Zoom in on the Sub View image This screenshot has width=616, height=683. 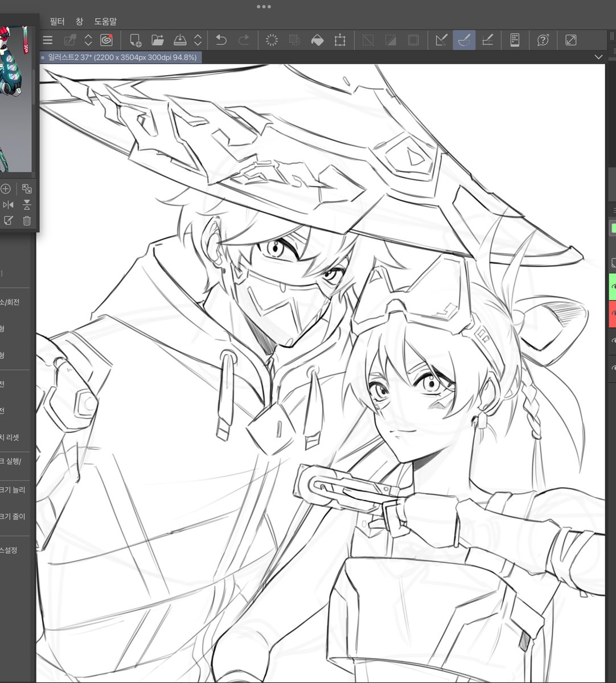6,188
